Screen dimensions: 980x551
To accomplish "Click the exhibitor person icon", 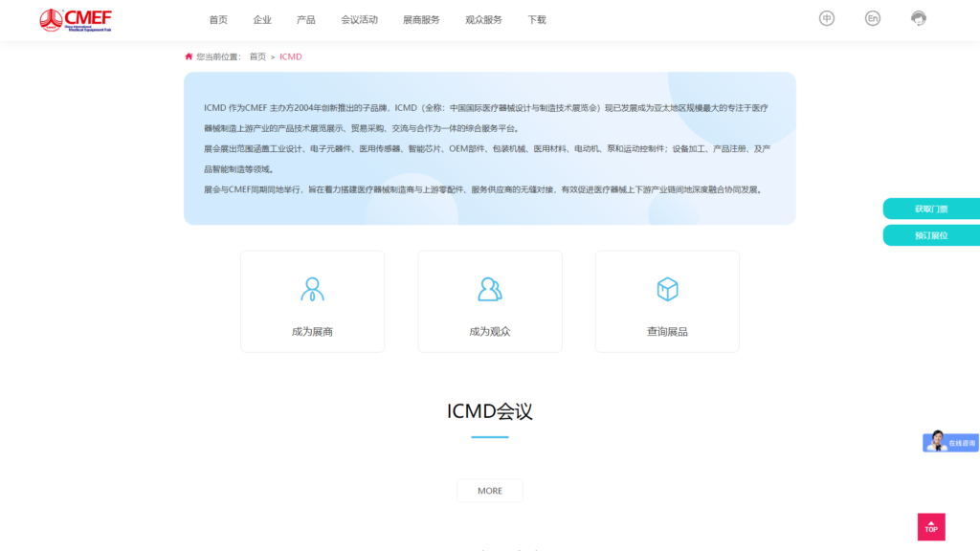I will (x=312, y=289).
